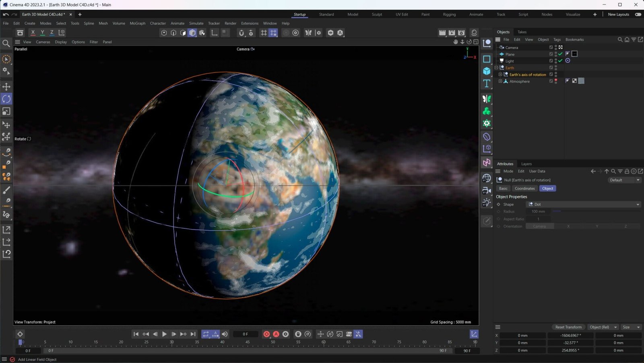
Task: Toggle the red visibility dot on the Atmosphere object
Action: click(556, 80)
